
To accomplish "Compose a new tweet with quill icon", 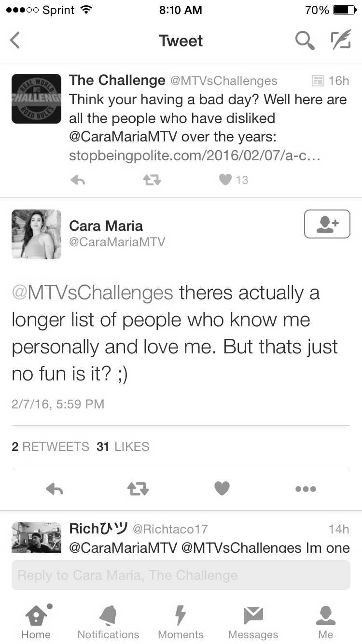I will pyautogui.click(x=341, y=41).
